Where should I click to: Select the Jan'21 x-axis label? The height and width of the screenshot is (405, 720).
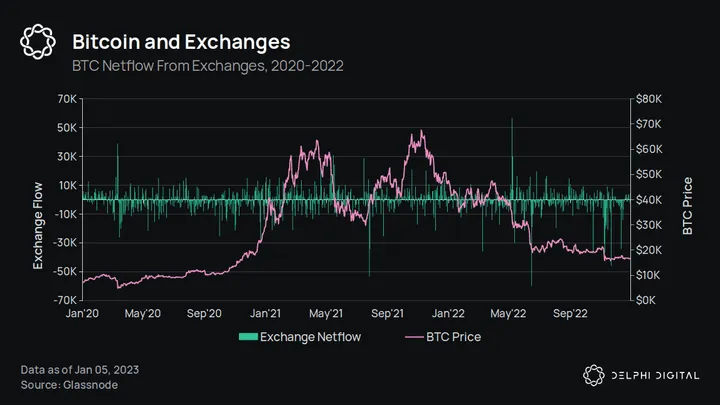click(265, 313)
